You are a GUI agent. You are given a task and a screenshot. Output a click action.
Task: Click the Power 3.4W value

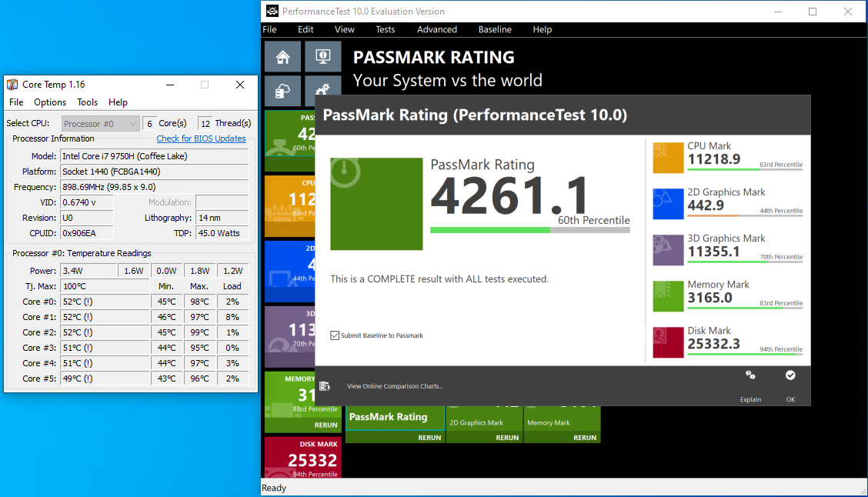pyautogui.click(x=88, y=271)
